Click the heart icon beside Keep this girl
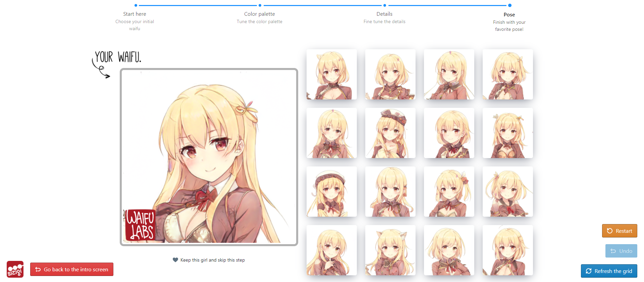 (x=175, y=260)
